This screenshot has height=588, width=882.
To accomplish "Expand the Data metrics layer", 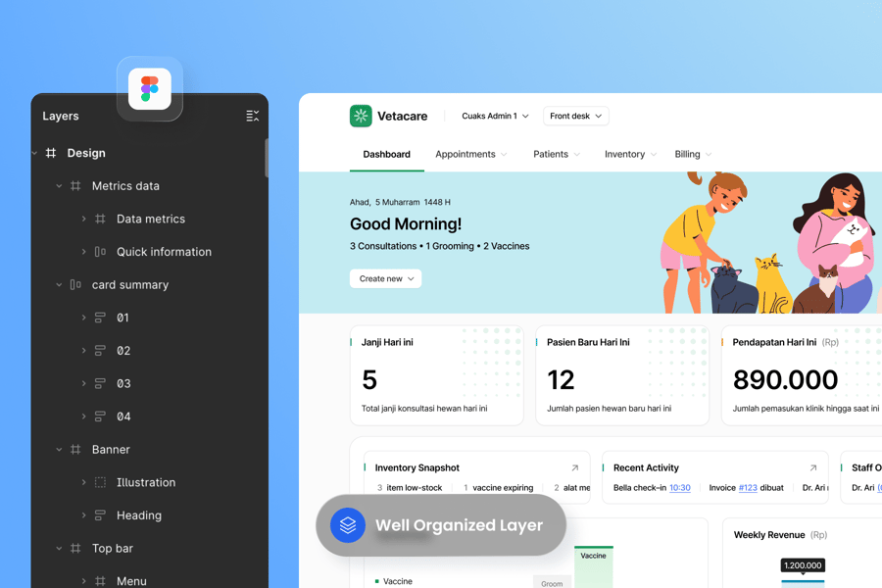I will (83, 220).
